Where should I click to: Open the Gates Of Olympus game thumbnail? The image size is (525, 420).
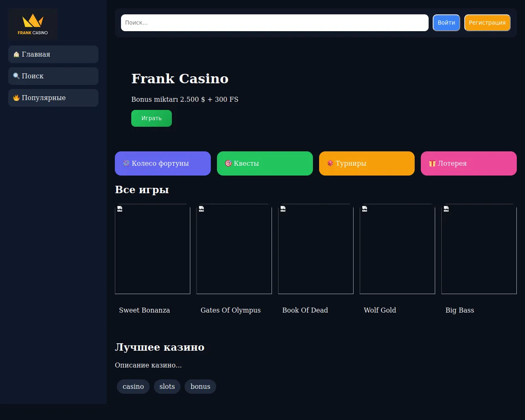(234, 249)
